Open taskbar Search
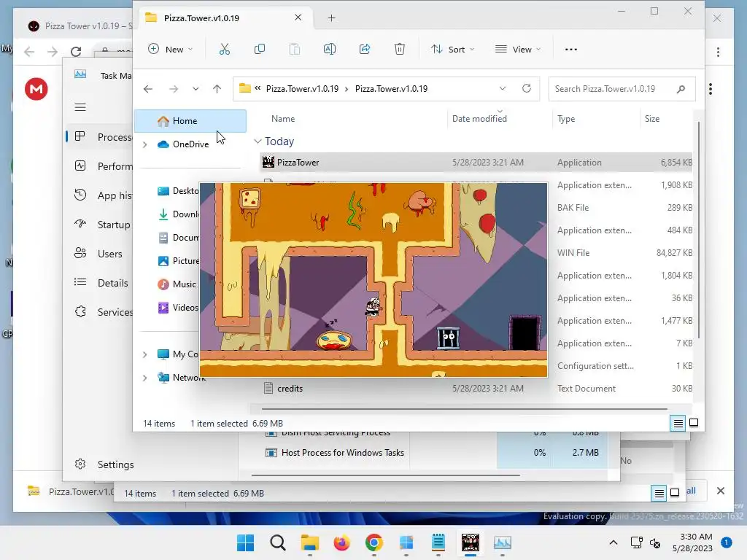This screenshot has width=747, height=560. [x=278, y=542]
